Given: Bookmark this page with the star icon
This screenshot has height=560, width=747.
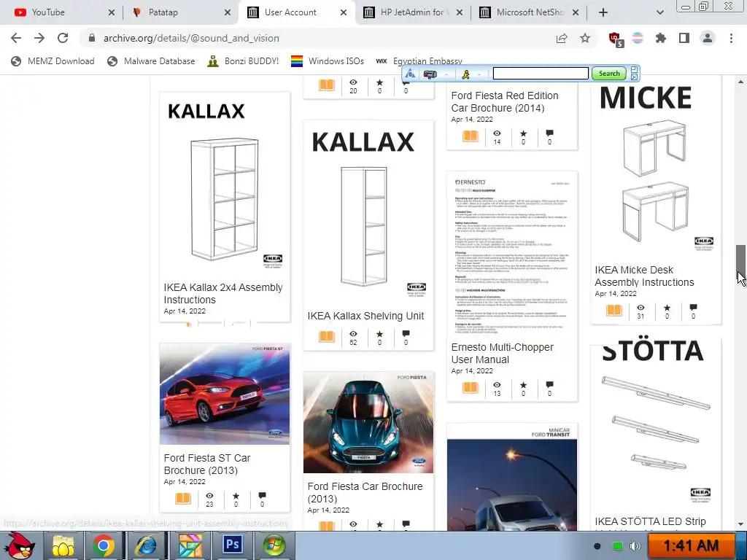Looking at the screenshot, I should [x=585, y=38].
